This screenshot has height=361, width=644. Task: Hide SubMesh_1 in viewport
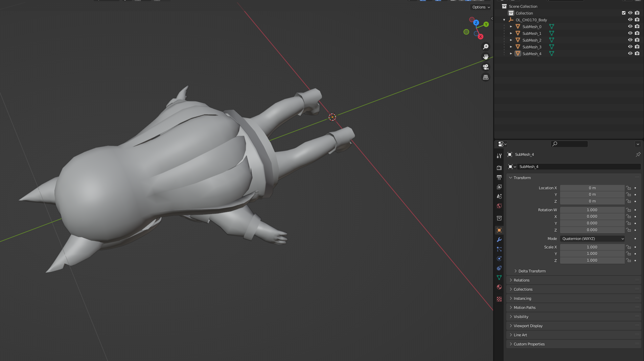click(630, 33)
